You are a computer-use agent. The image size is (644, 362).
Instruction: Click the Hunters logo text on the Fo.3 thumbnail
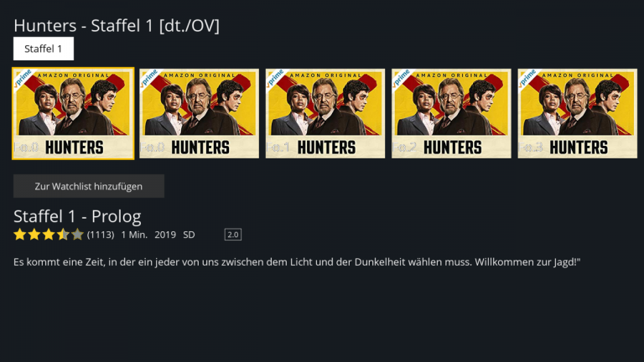pyautogui.click(x=579, y=147)
